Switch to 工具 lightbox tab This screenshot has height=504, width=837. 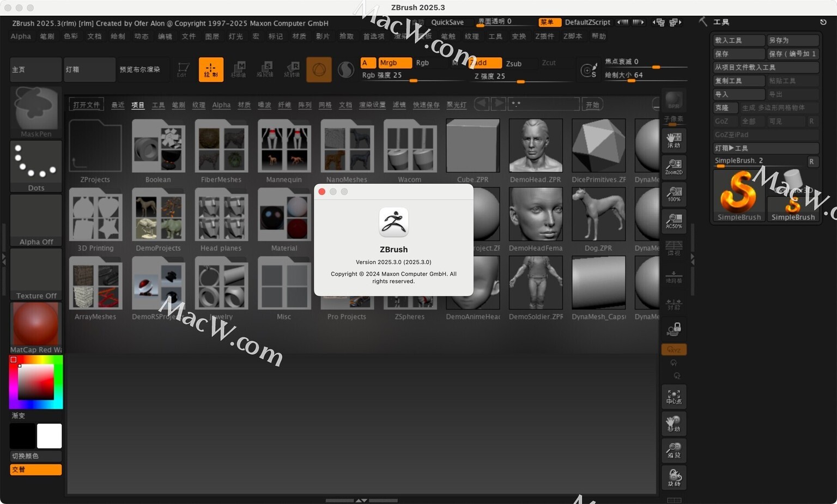click(x=158, y=105)
